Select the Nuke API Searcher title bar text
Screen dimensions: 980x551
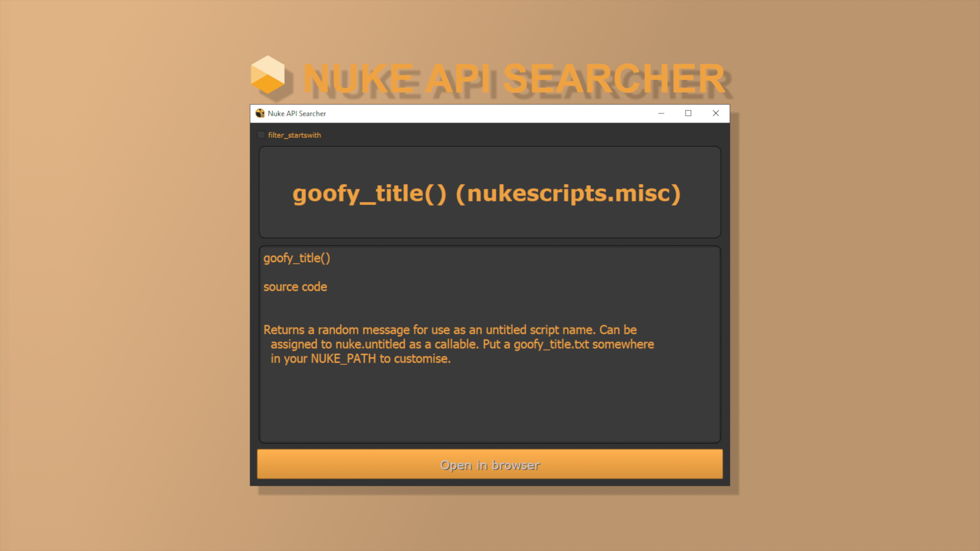pyautogui.click(x=297, y=113)
